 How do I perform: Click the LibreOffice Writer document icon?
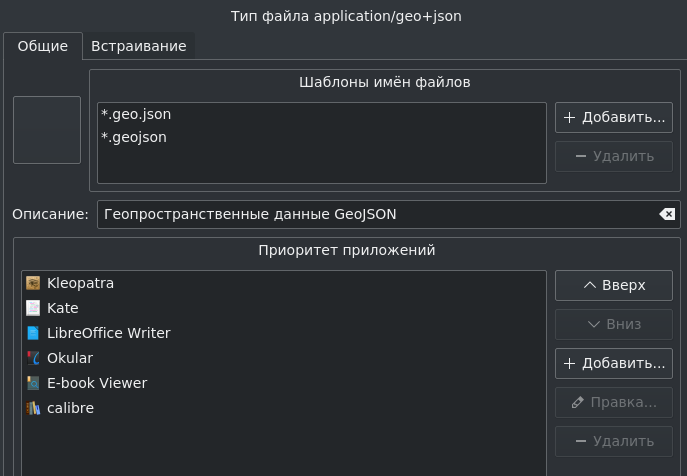pos(33,333)
